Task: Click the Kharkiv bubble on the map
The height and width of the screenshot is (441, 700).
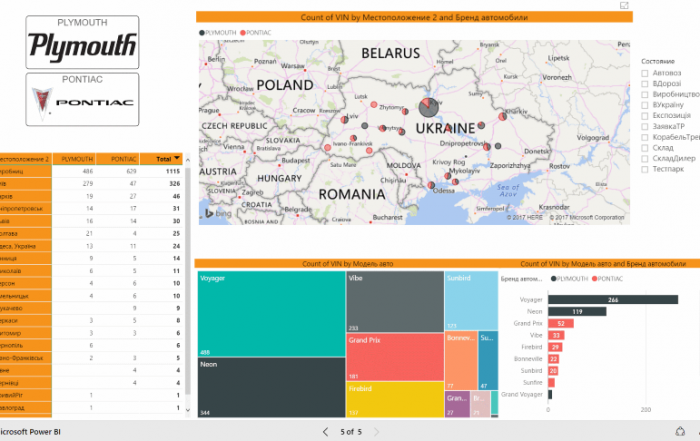Action: pos(503,116)
